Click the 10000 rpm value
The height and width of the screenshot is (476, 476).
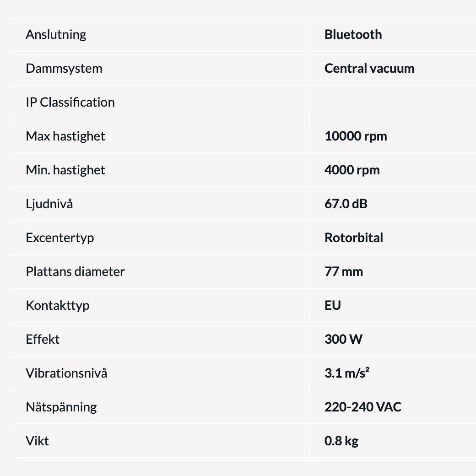(356, 136)
